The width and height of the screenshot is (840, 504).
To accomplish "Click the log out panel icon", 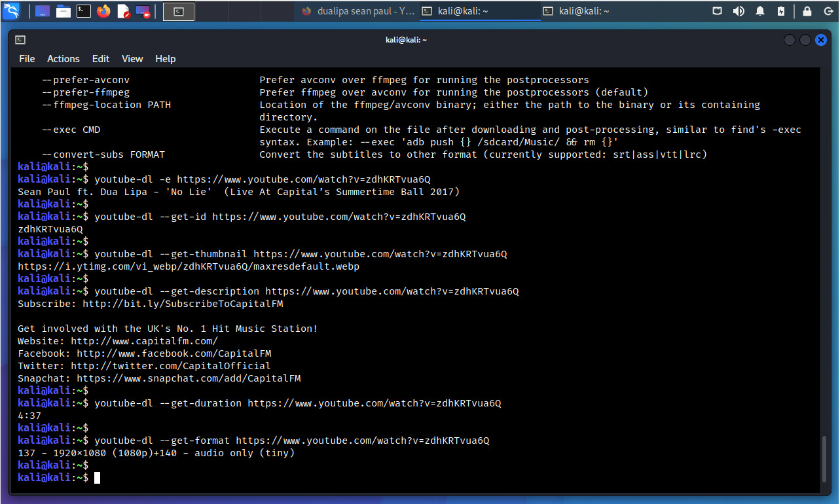I will click(x=827, y=11).
